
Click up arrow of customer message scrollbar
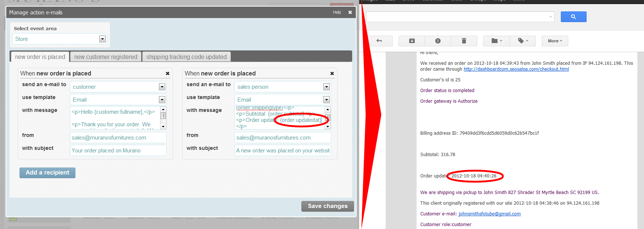pyautogui.click(x=163, y=109)
